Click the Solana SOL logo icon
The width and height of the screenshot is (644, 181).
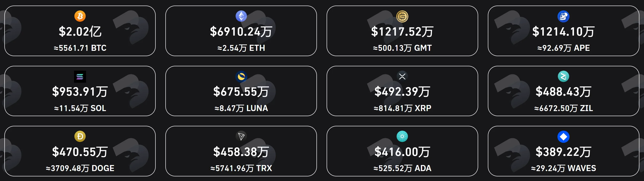pos(80,77)
